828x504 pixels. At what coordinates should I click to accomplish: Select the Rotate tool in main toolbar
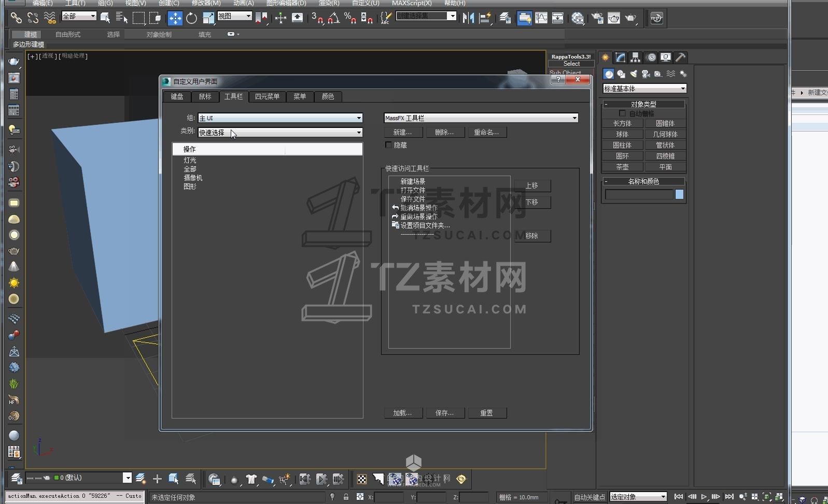click(191, 18)
